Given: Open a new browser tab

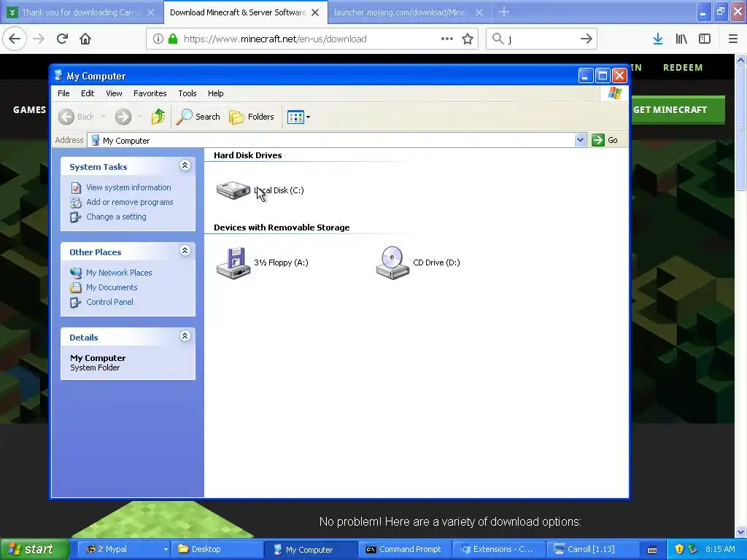Looking at the screenshot, I should coord(504,12).
